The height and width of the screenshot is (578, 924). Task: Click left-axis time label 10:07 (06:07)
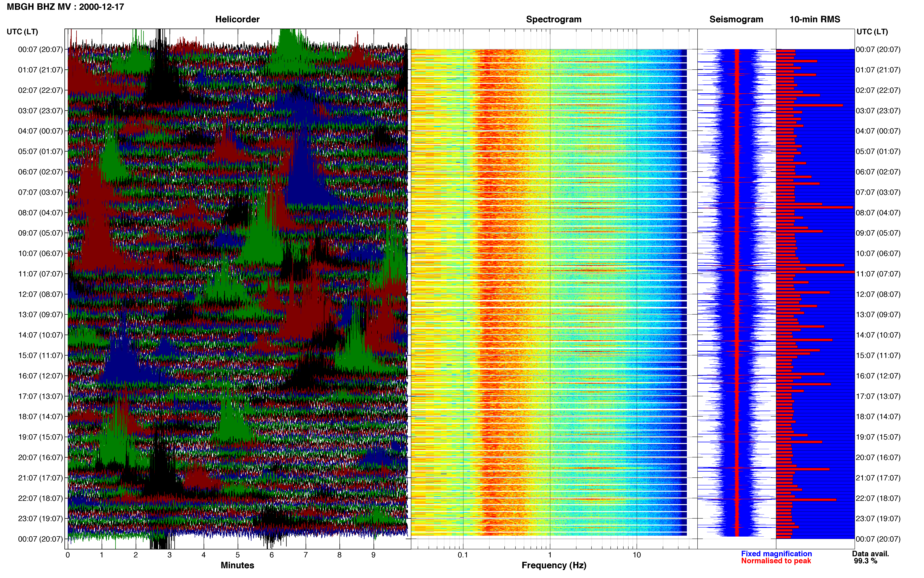40,253
